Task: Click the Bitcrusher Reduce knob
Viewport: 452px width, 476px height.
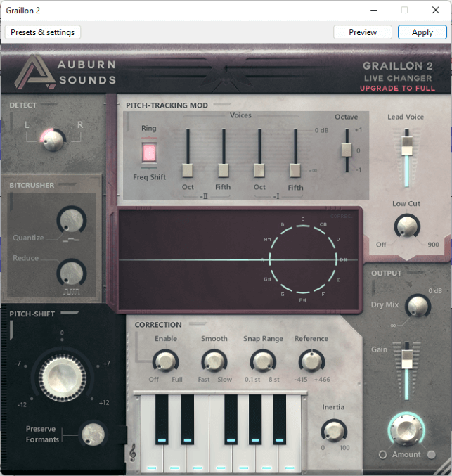Action: pyautogui.click(x=71, y=272)
